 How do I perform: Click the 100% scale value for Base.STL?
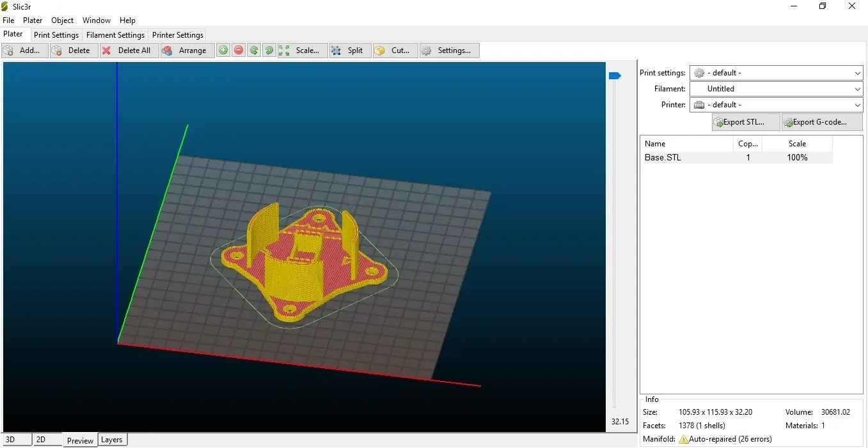tap(797, 157)
